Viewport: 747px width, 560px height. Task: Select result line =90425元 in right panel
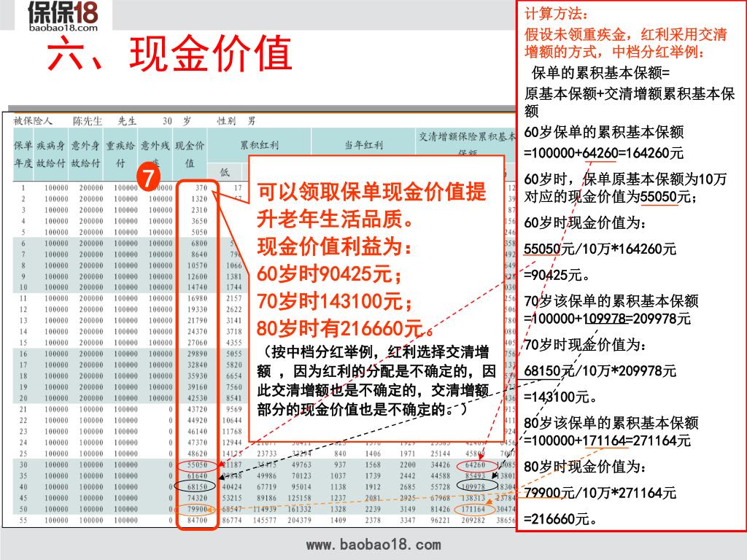pyautogui.click(x=557, y=275)
